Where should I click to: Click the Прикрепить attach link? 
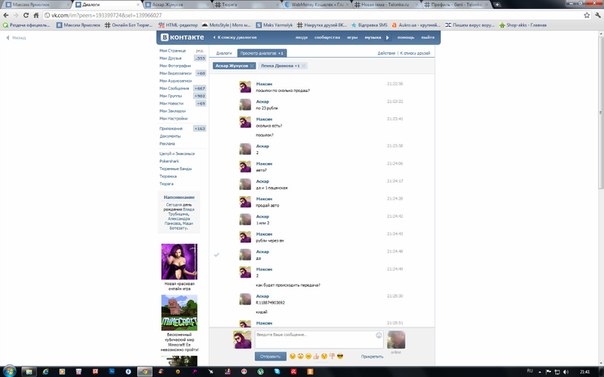372,357
